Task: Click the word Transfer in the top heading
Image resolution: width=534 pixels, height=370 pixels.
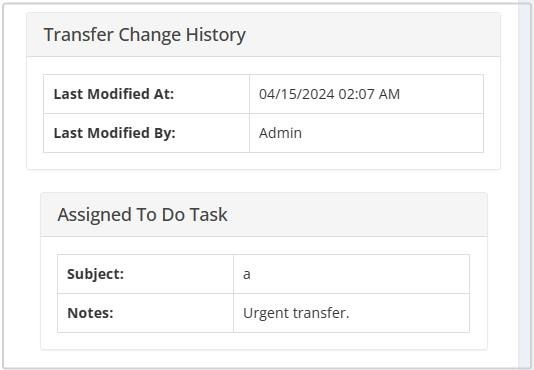Action: click(x=79, y=34)
